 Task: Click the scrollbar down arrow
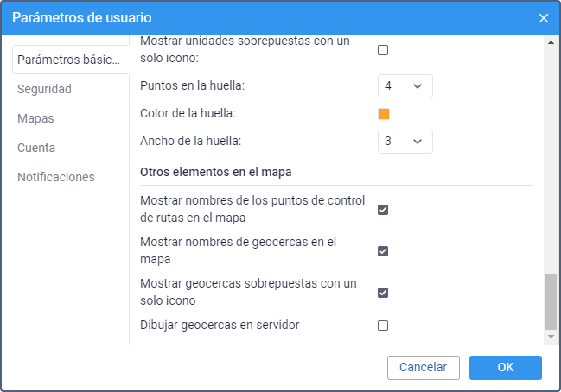click(x=551, y=337)
